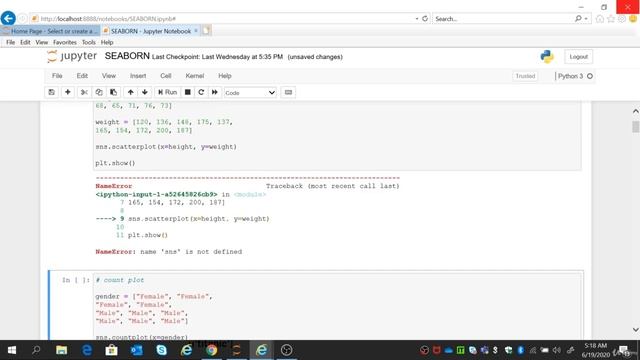This screenshot has height=360, width=640.
Task: Click the browser Search box
Action: click(504, 19)
